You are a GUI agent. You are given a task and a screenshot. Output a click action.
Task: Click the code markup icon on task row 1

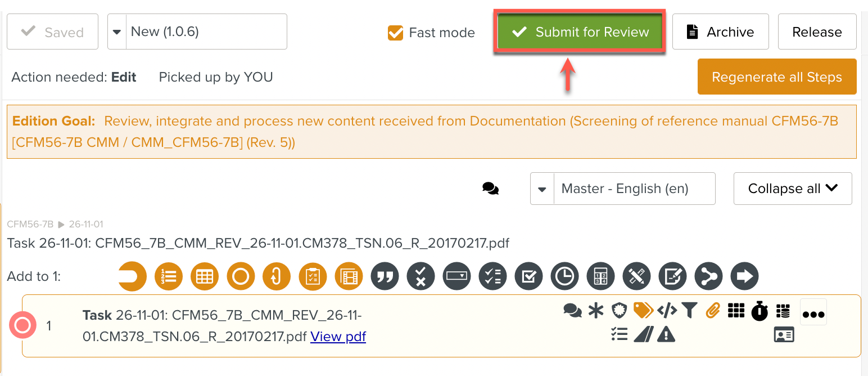click(667, 310)
